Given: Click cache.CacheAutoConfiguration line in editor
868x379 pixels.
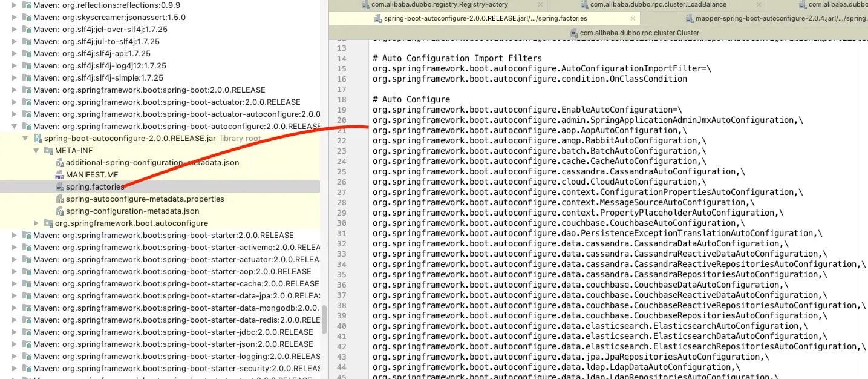Looking at the screenshot, I should pos(540,161).
